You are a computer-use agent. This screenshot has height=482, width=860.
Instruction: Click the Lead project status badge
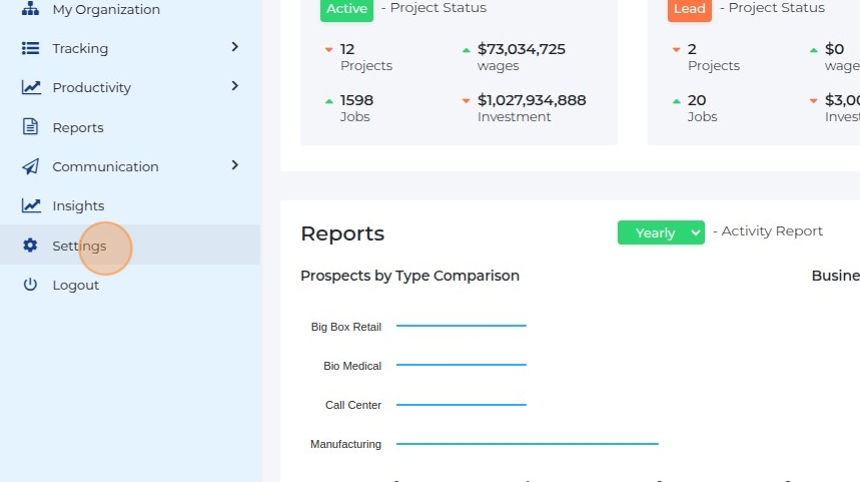point(690,9)
